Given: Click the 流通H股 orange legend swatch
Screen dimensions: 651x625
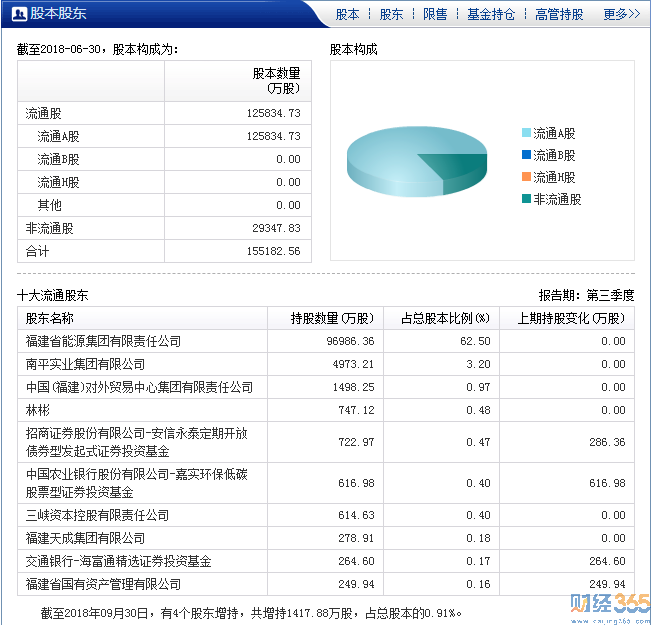Looking at the screenshot, I should tap(526, 177).
